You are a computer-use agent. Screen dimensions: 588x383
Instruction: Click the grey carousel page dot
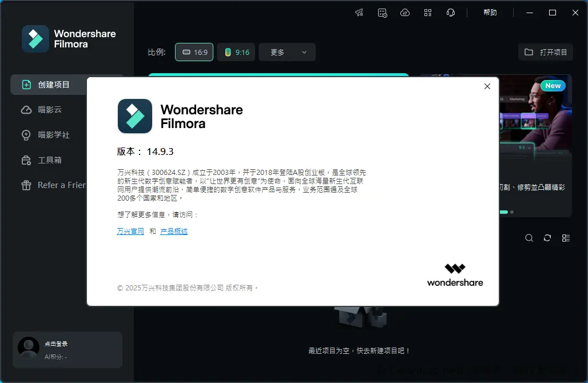[512, 212]
